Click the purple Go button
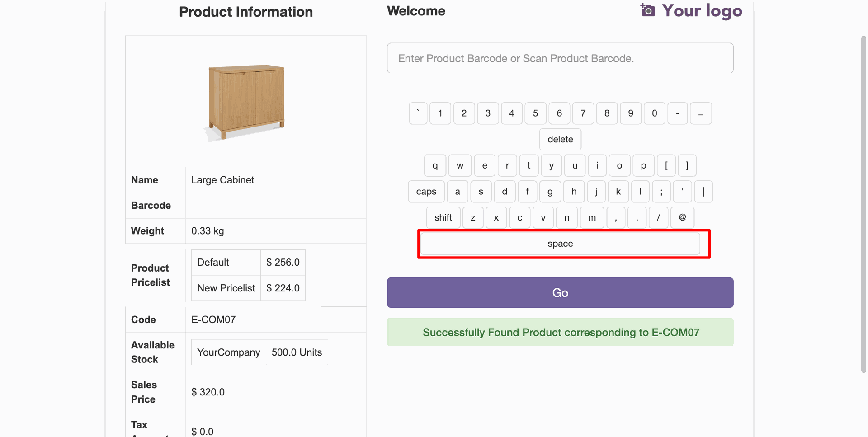Image resolution: width=868 pixels, height=437 pixels. pyautogui.click(x=560, y=293)
